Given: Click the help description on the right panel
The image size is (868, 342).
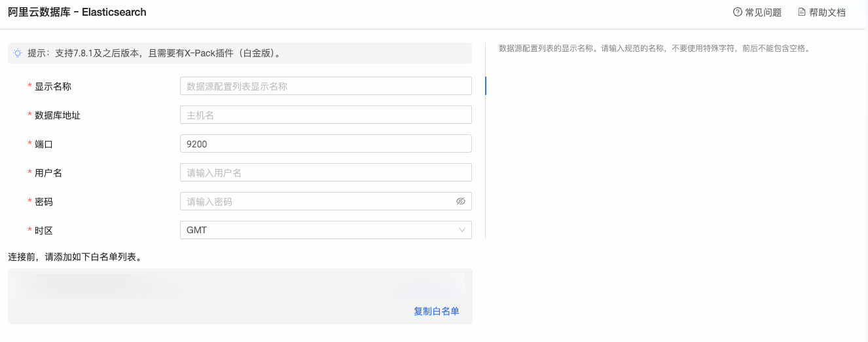Looking at the screenshot, I should [x=655, y=48].
